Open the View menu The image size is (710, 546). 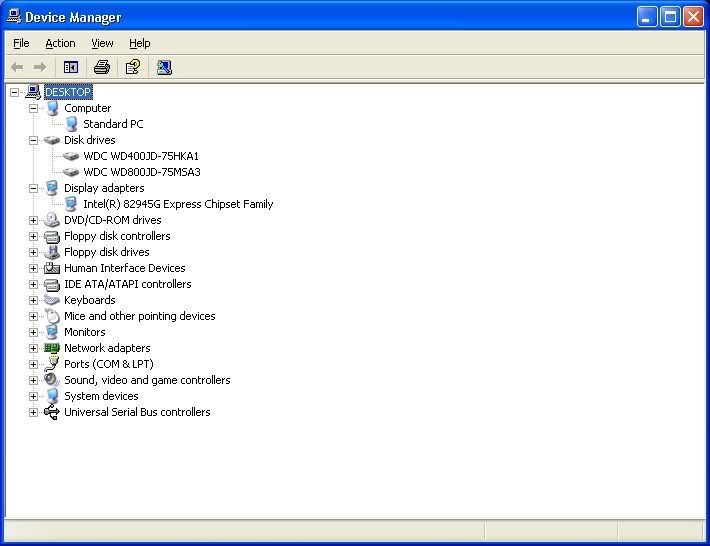(102, 43)
